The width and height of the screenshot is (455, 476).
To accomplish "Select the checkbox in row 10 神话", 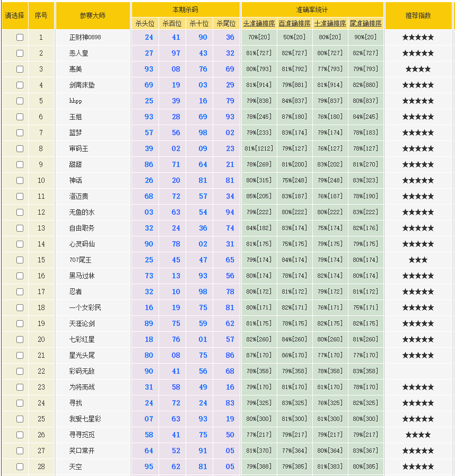I will [20, 180].
